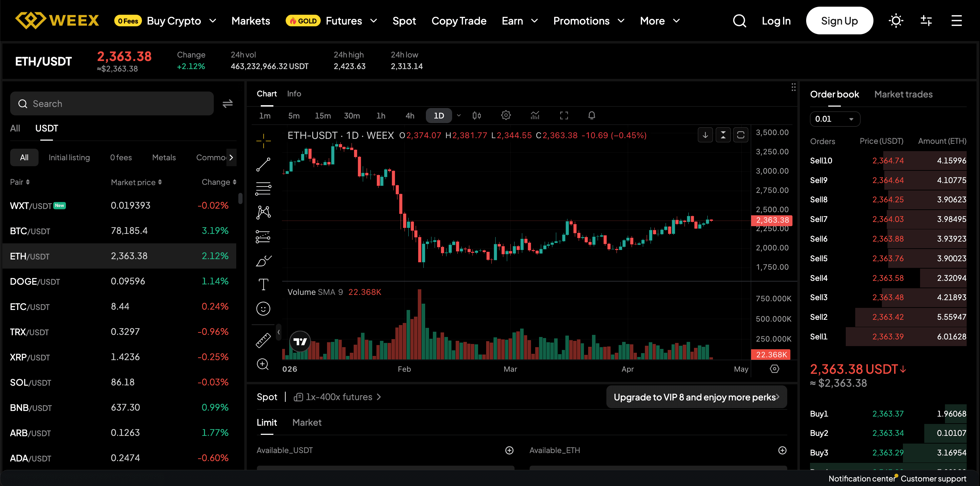Open the 0.01 order book precision dropdown
980x486 pixels.
(x=835, y=119)
